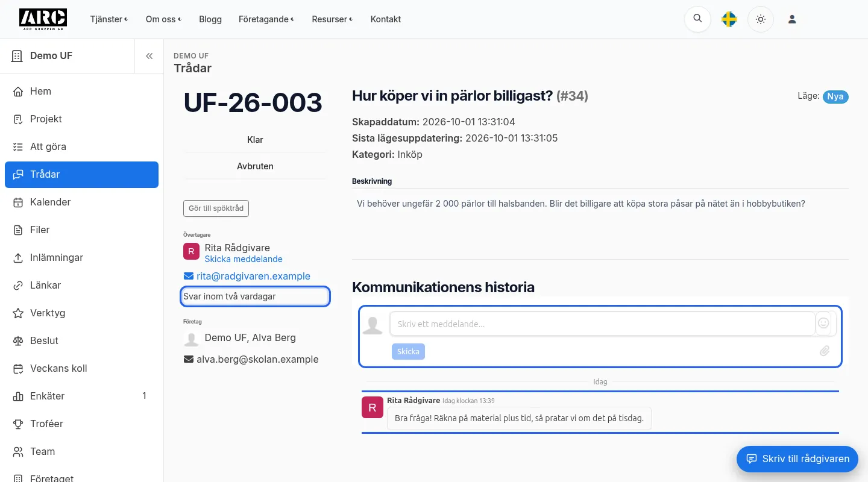The height and width of the screenshot is (482, 868).
Task: Open Kalender from the sidebar
Action: (x=81, y=202)
